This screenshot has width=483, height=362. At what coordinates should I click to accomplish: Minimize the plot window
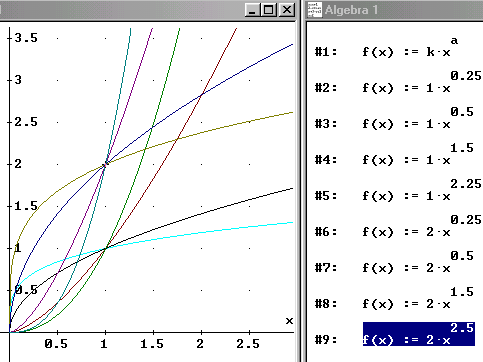click(x=253, y=10)
